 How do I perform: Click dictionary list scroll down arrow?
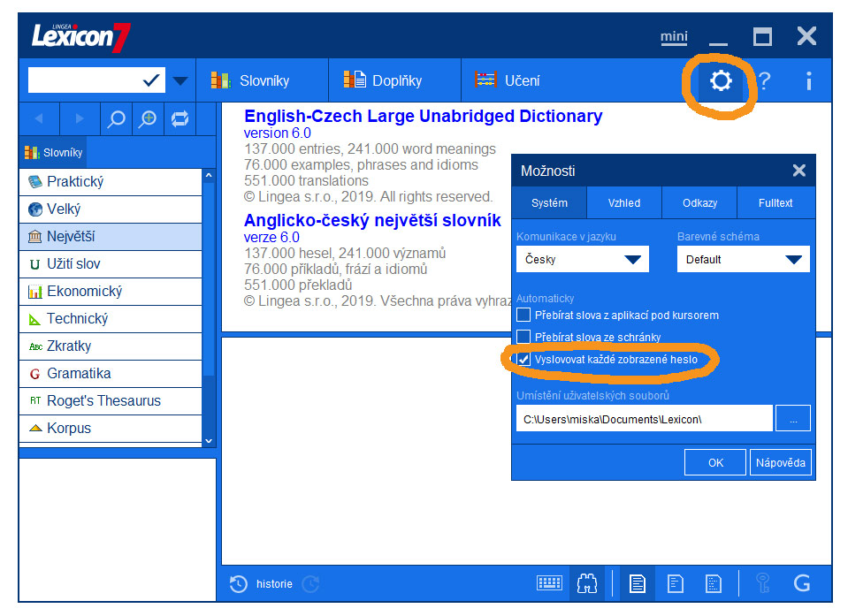[x=209, y=440]
